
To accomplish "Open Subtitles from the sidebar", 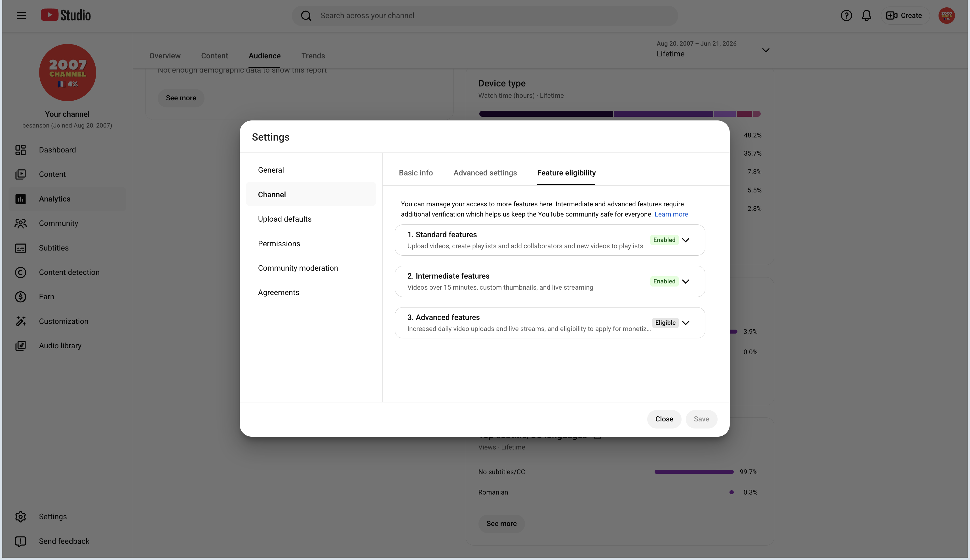I will (68, 248).
